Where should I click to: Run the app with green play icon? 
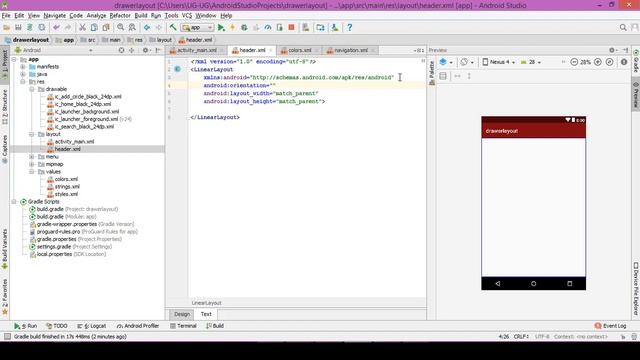tap(221, 28)
